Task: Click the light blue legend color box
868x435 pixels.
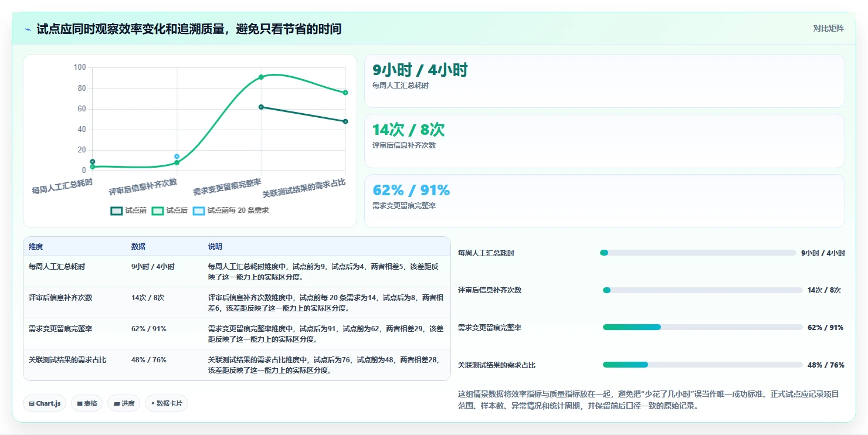Action: pos(199,210)
